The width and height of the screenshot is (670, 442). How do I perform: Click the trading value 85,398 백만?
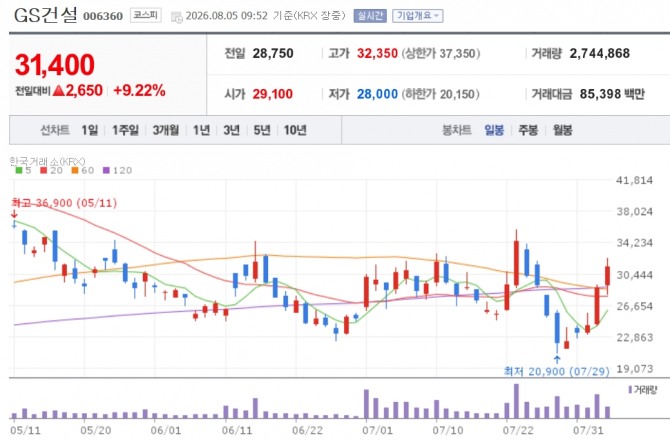tap(612, 94)
